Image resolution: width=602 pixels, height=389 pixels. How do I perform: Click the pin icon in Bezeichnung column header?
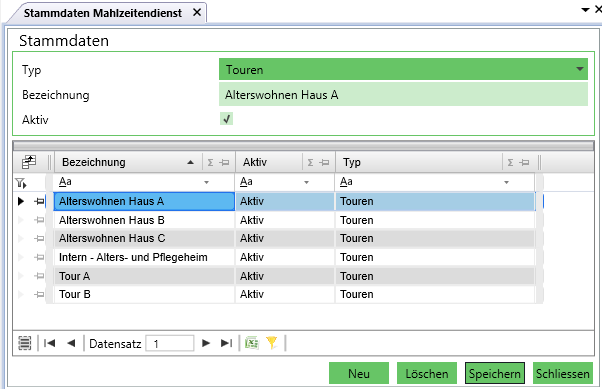pos(224,162)
